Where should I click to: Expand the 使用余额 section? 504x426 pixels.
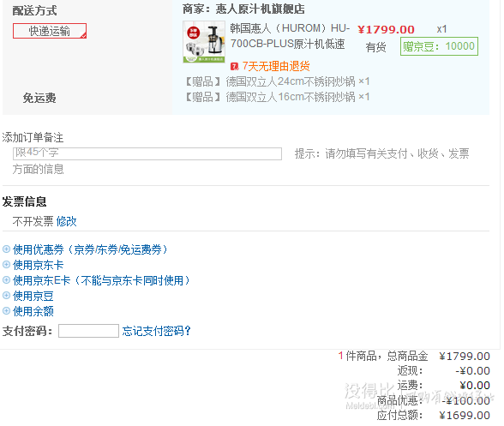(33, 311)
